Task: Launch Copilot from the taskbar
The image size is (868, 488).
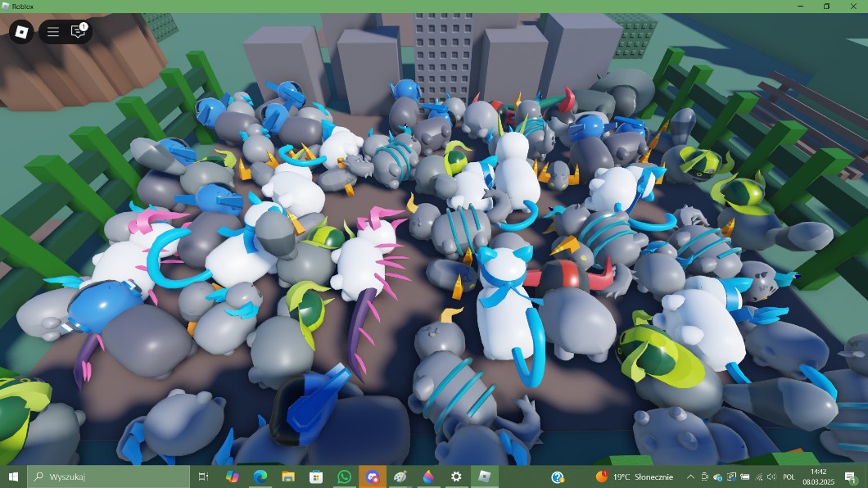Action: [232, 477]
